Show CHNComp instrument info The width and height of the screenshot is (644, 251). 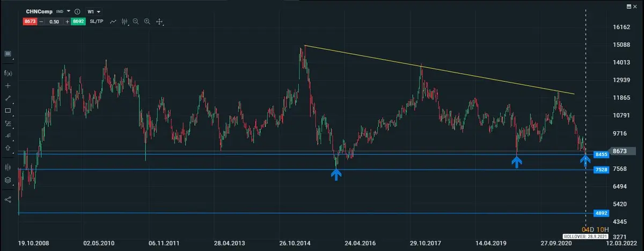click(78, 11)
